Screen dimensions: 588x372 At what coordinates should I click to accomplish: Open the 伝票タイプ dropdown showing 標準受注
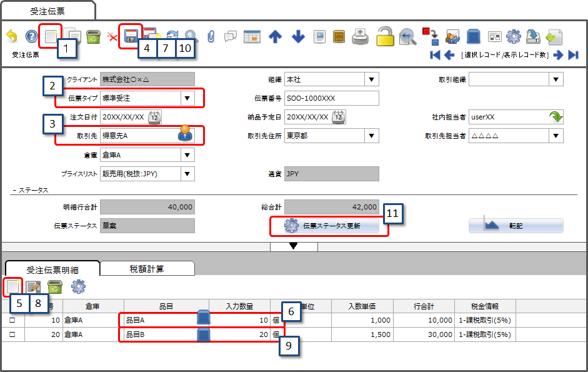(x=187, y=98)
